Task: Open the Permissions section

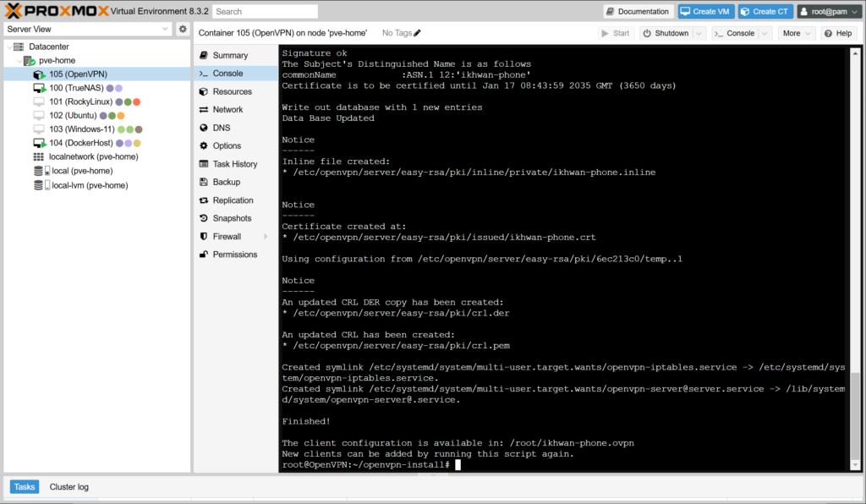Action: coord(234,255)
